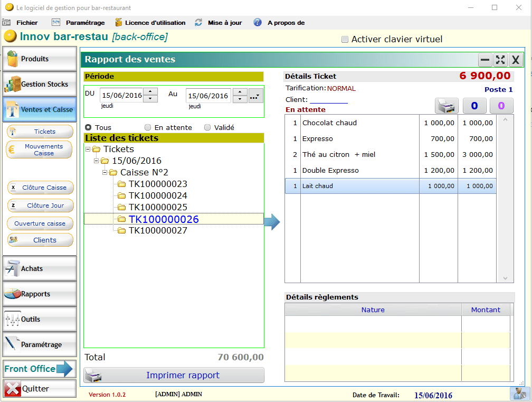Open the period options dropdown button
Image resolution: width=532 pixels, height=402 pixels.
pyautogui.click(x=255, y=96)
